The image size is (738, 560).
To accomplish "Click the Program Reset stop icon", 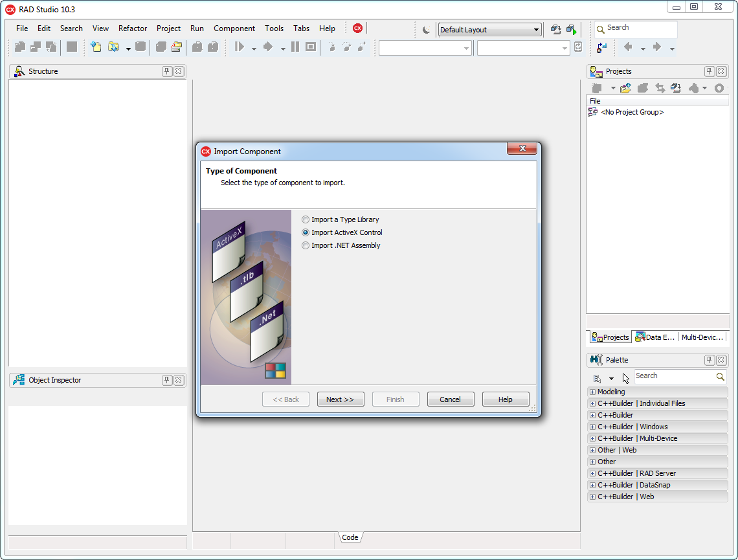I will [x=311, y=47].
